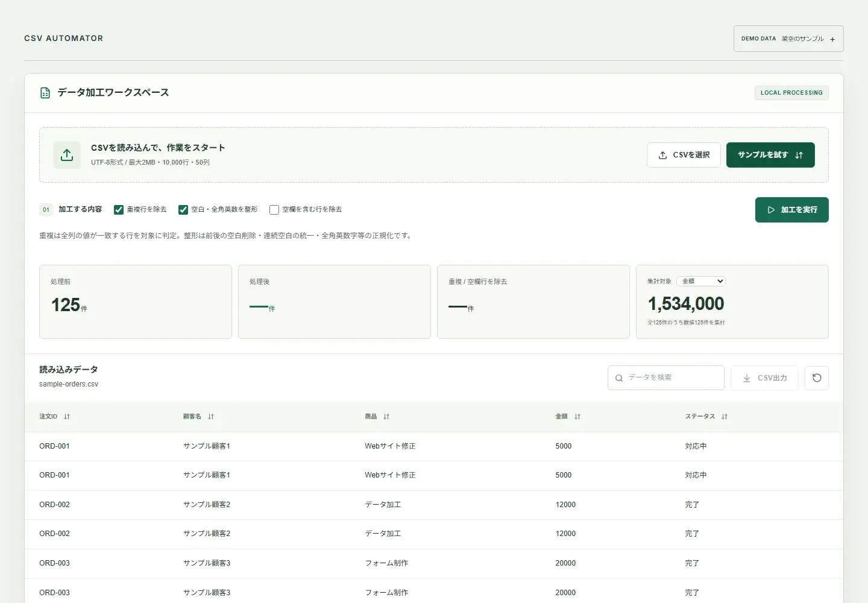Uncheck the 重複行を除去 checkbox

[x=119, y=210]
